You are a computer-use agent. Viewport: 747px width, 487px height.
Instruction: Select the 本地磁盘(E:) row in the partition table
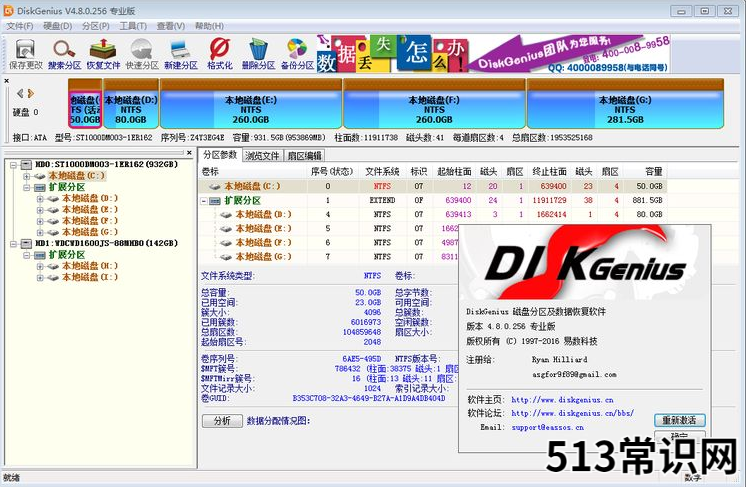(329, 229)
